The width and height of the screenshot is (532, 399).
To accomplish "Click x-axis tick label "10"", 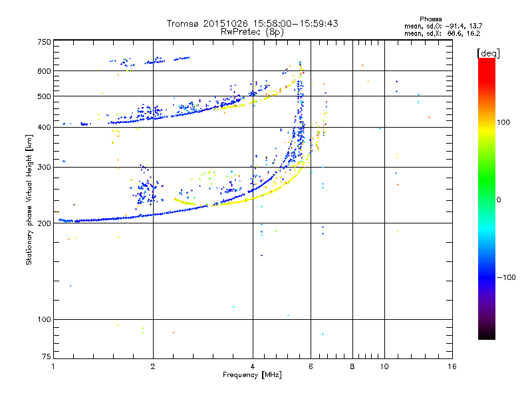I will tap(384, 366).
